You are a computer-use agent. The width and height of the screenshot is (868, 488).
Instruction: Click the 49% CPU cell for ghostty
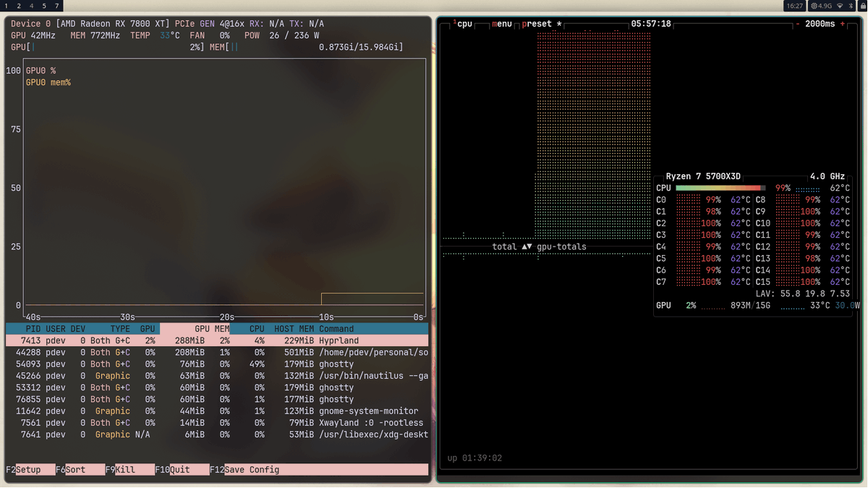tap(257, 364)
